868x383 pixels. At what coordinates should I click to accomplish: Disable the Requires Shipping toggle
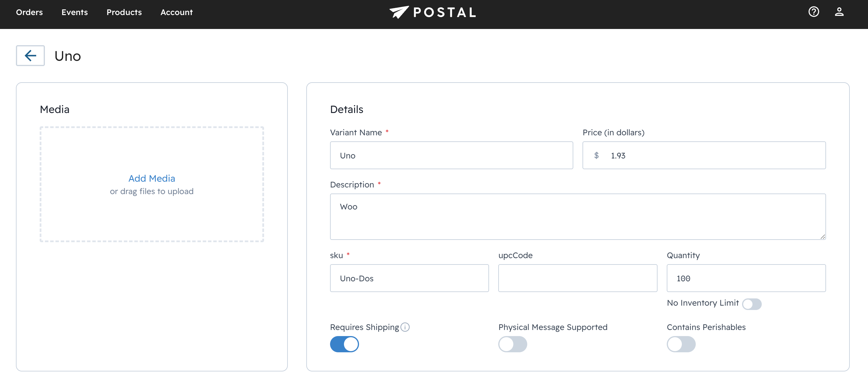pyautogui.click(x=344, y=344)
